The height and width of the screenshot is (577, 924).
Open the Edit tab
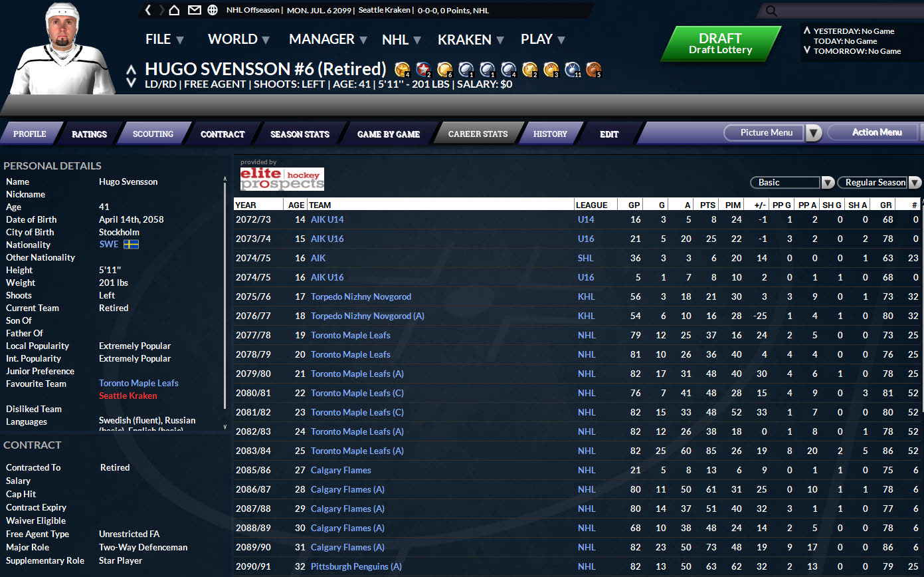(x=609, y=134)
